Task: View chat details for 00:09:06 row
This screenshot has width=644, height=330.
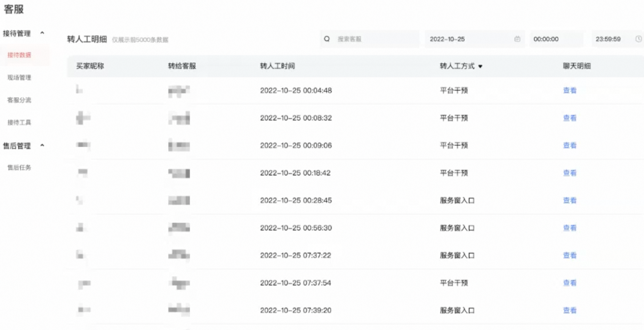Action: [x=570, y=146]
